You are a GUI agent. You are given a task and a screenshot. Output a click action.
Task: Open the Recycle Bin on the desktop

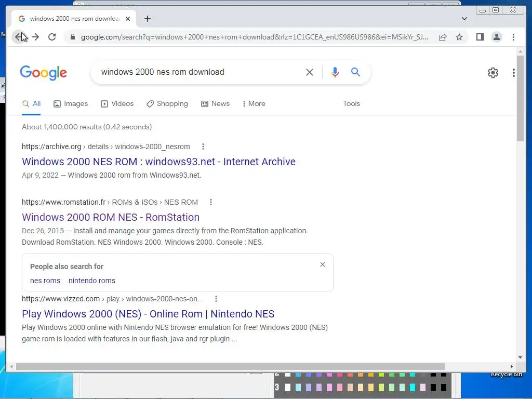point(506,375)
